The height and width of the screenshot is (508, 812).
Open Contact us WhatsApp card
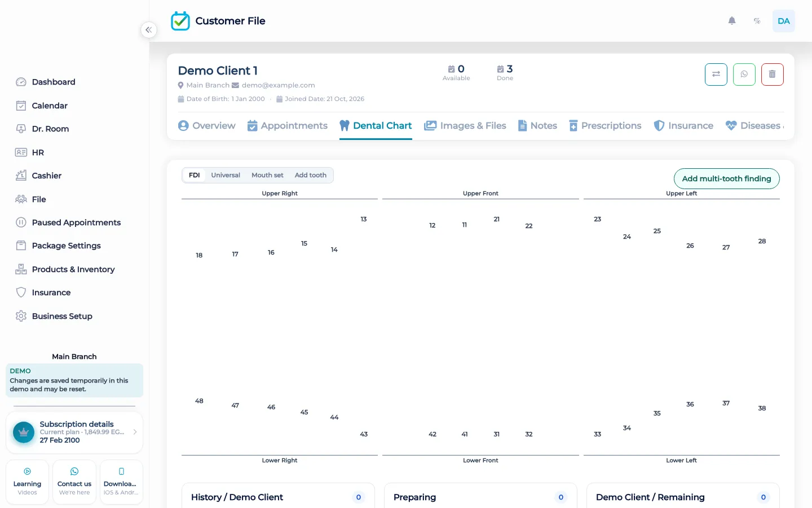click(x=74, y=482)
